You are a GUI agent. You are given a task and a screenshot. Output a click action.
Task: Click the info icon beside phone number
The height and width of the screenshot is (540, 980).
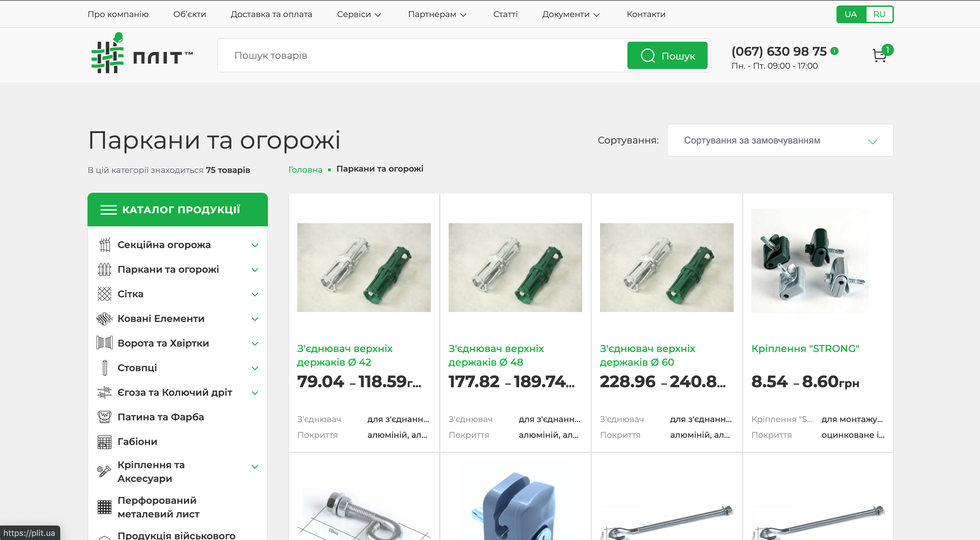point(834,51)
